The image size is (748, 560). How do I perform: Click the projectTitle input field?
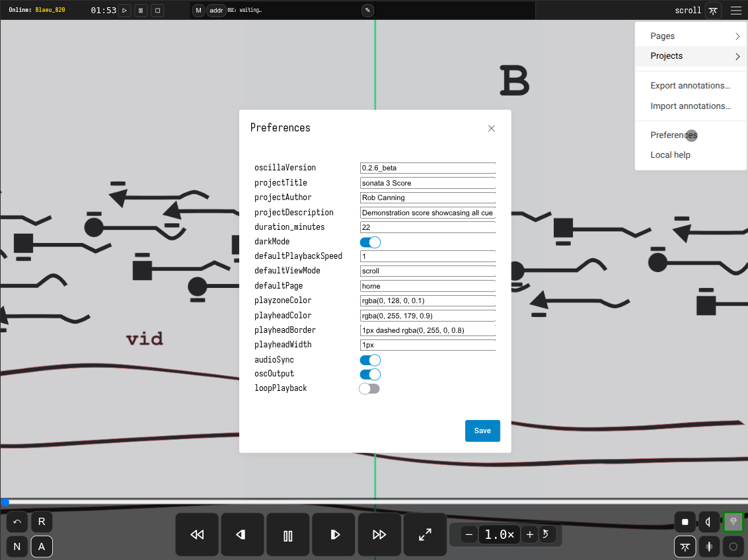coord(428,183)
